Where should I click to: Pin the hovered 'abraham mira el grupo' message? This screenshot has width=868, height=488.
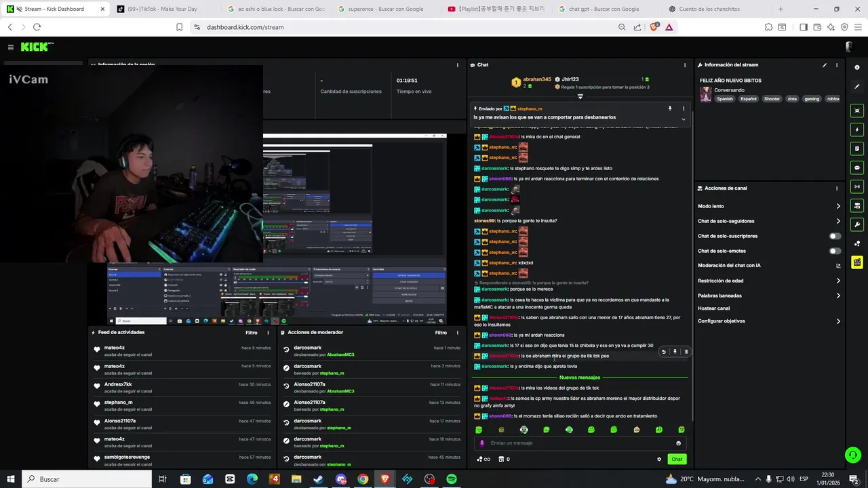click(675, 352)
